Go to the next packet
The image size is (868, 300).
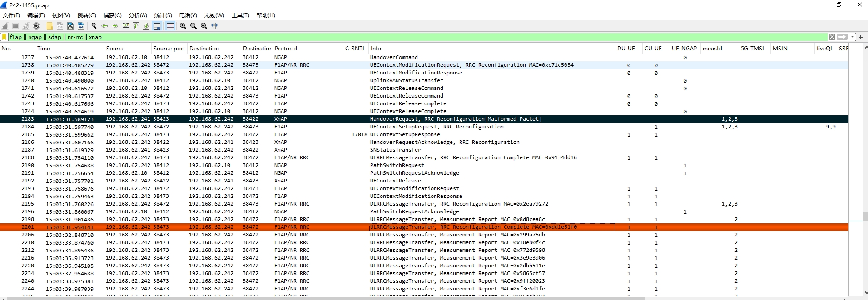[x=115, y=26]
